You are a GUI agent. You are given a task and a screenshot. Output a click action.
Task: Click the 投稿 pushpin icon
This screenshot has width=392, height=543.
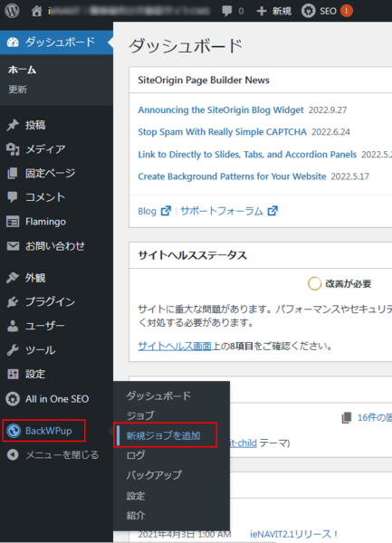tap(13, 125)
